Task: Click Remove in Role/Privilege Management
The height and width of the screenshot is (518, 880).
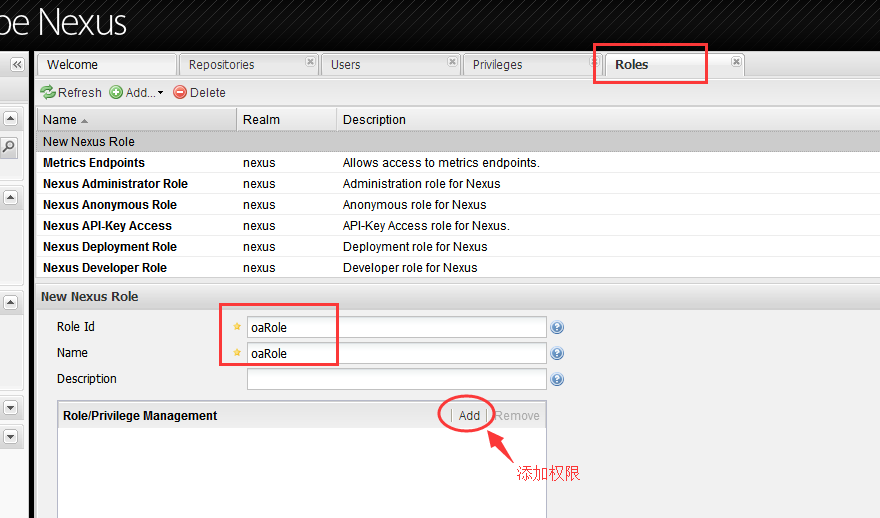Action: (x=517, y=415)
